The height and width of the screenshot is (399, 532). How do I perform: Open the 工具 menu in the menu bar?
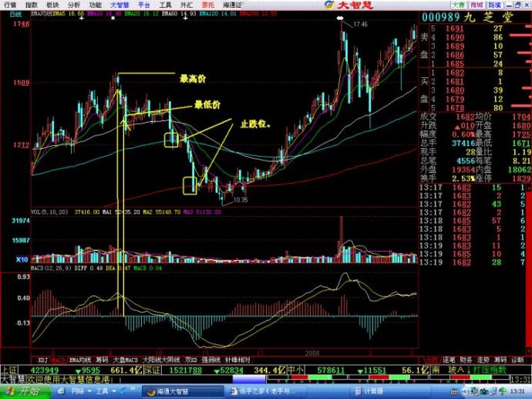tap(165, 5)
